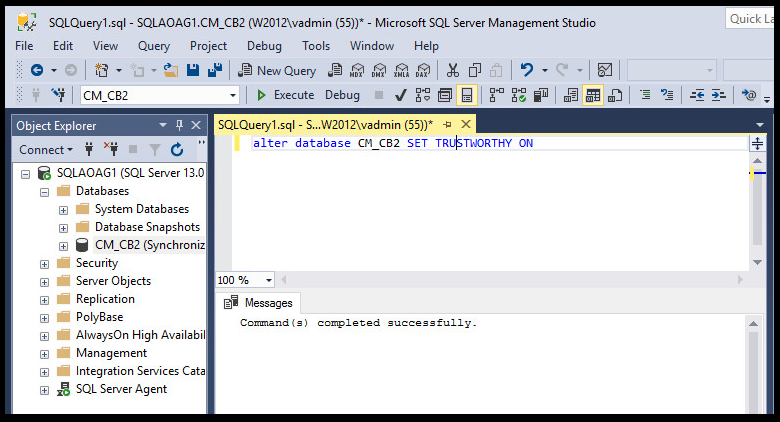Open Object Explorer window position dropdown
Image resolution: width=780 pixels, height=422 pixels.
pos(163,125)
